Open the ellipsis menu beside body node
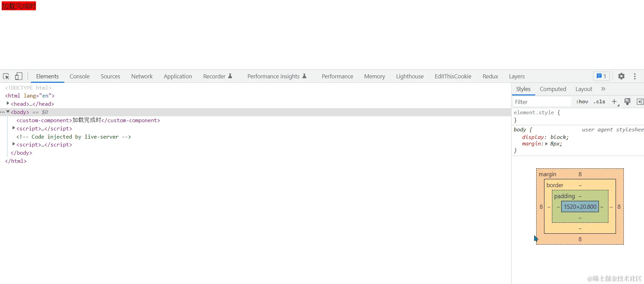The width and height of the screenshot is (644, 284). pos(2,112)
